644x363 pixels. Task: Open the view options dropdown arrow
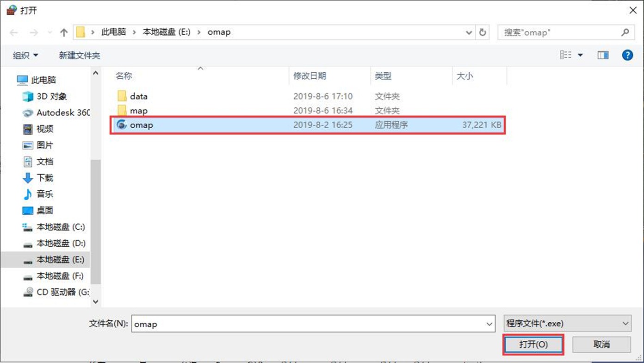click(x=580, y=56)
